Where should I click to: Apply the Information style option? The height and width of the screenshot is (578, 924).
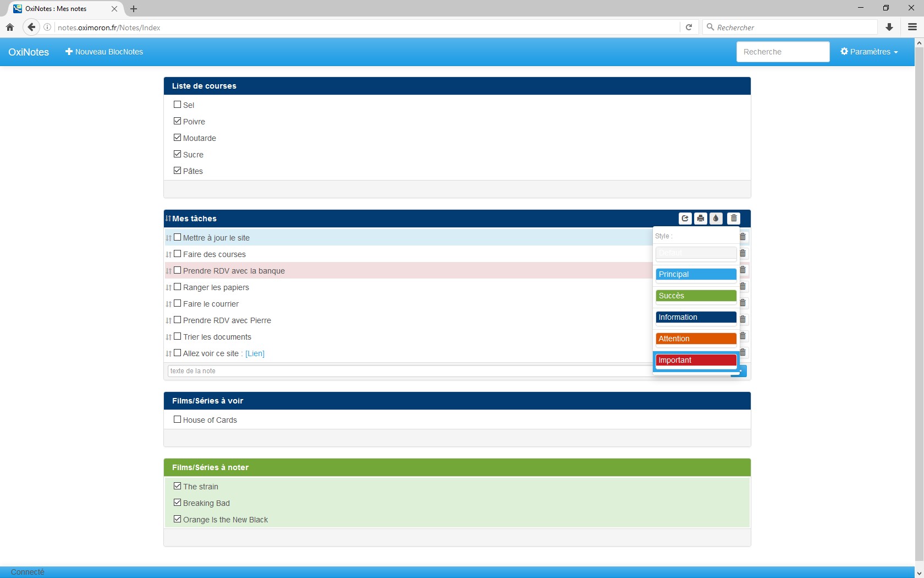(696, 317)
